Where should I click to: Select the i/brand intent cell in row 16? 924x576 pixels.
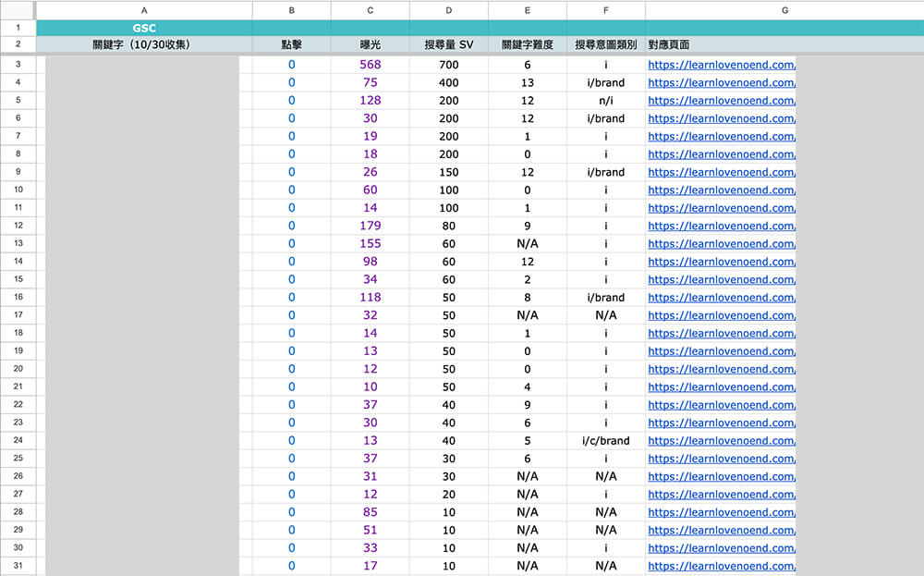(606, 297)
